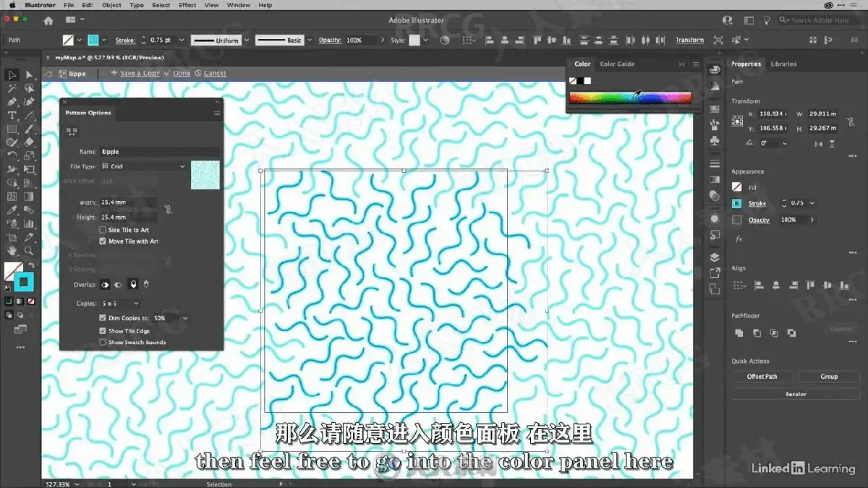Pick a color from the spectrum bar

tap(630, 98)
